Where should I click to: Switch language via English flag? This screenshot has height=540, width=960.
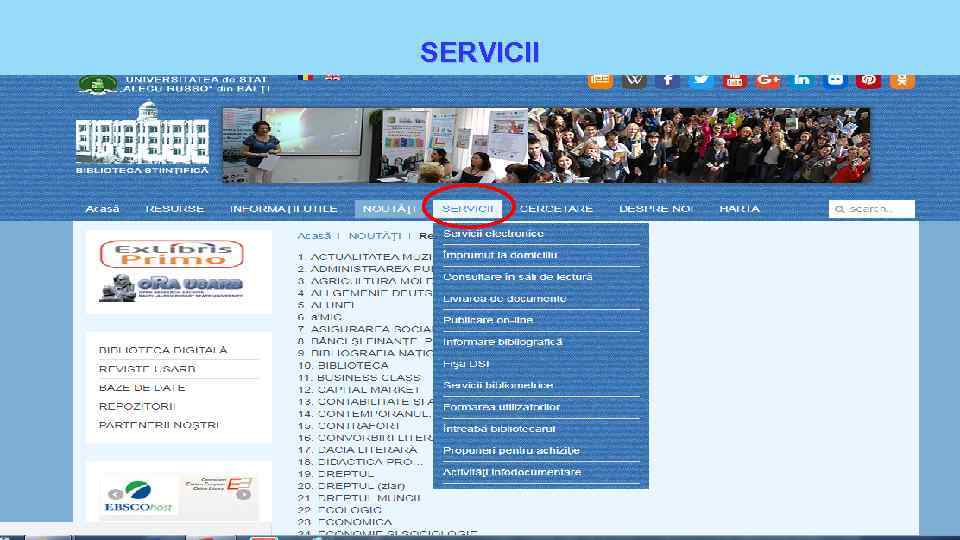(x=332, y=77)
